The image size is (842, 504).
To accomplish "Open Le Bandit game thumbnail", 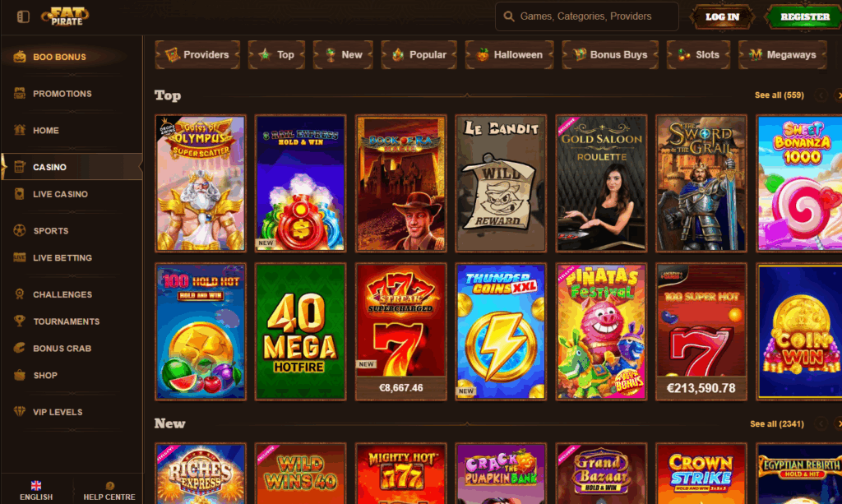I will 501,183.
